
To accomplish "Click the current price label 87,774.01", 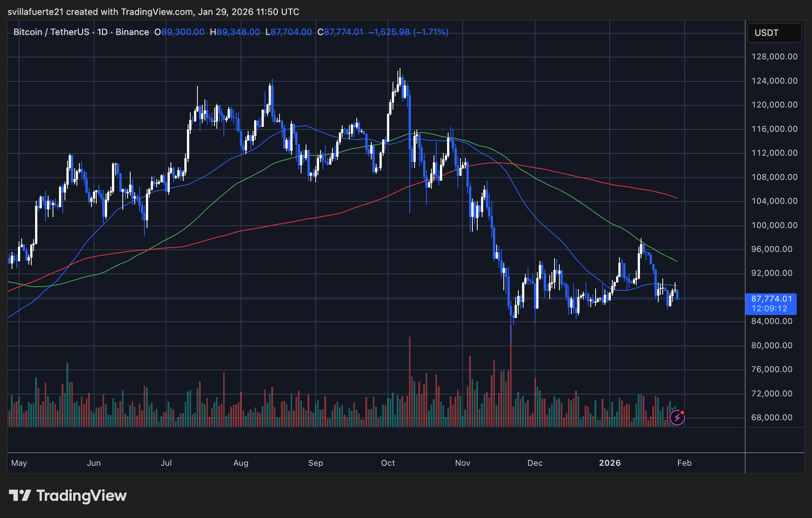I will [771, 299].
